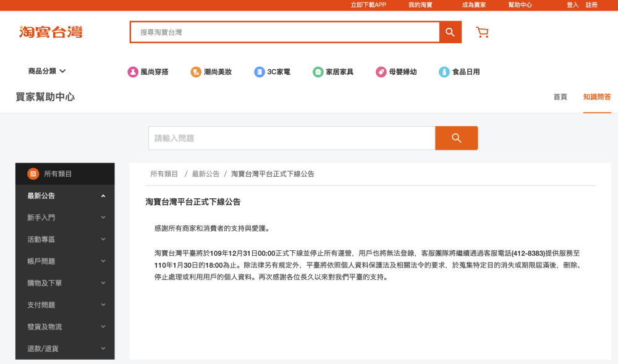Click the 買家幫助中心 heading
This screenshot has height=364, width=618.
click(45, 97)
